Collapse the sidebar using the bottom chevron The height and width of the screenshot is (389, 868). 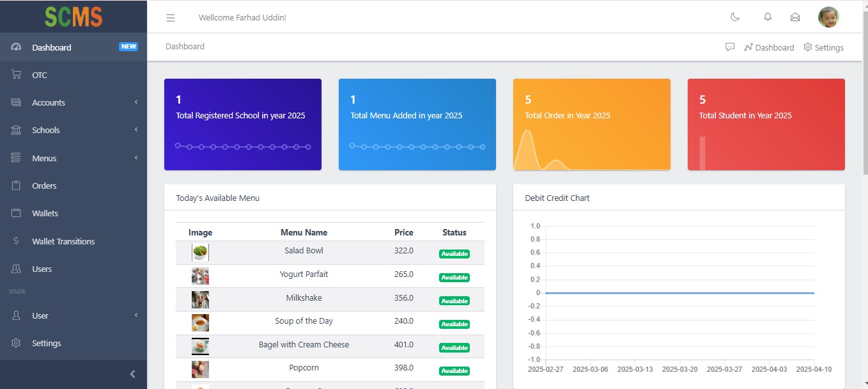click(x=132, y=374)
